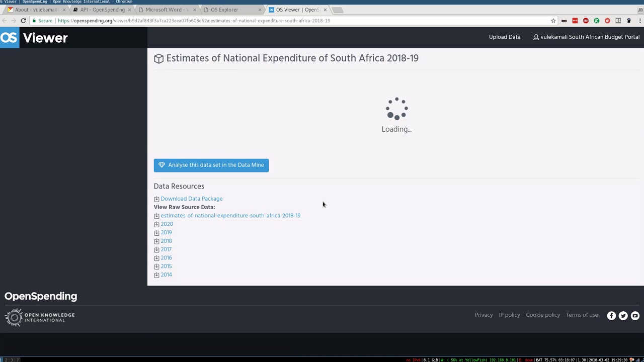Open the Twitter icon in footer
The width and height of the screenshot is (644, 362).
click(x=623, y=316)
